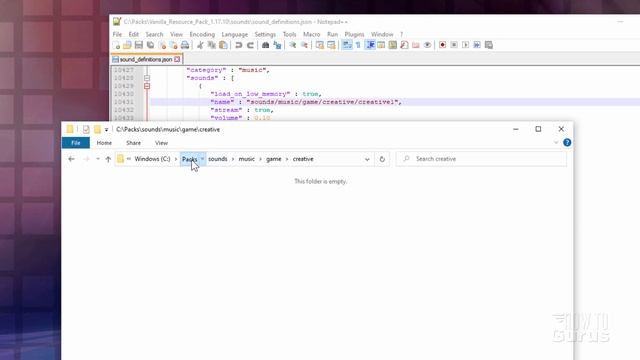Click the Search creative input field
The height and width of the screenshot is (360, 640).
(x=481, y=159)
